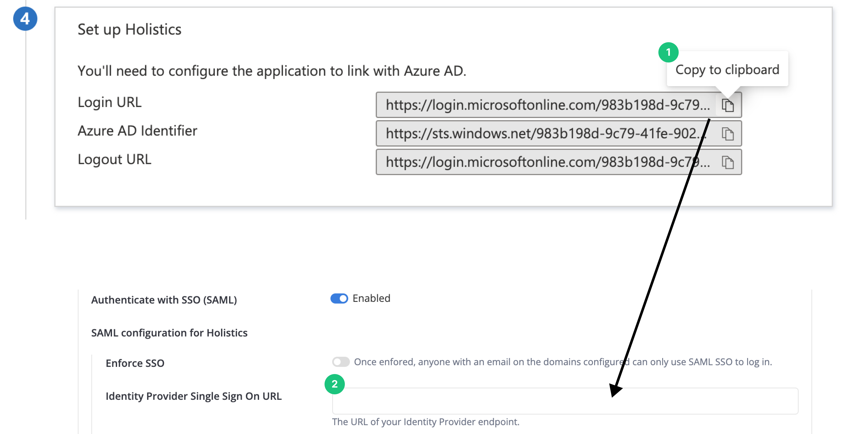The width and height of the screenshot is (868, 434).
Task: Click 'The URL of your Identity Provider endpoint.' hint
Action: [426, 422]
